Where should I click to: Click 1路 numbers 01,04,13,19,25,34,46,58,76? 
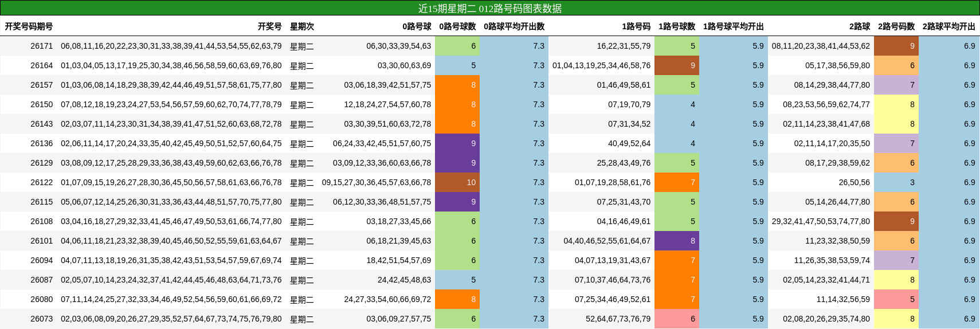[x=602, y=65]
